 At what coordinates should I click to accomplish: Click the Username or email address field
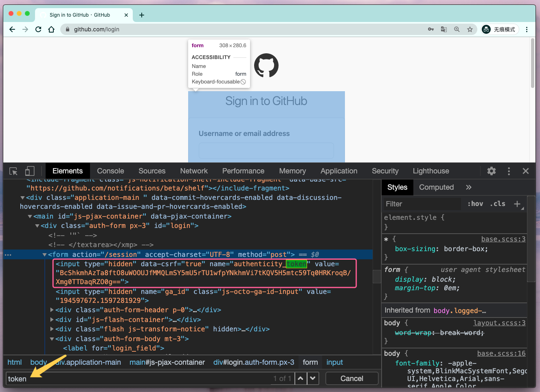(x=266, y=150)
